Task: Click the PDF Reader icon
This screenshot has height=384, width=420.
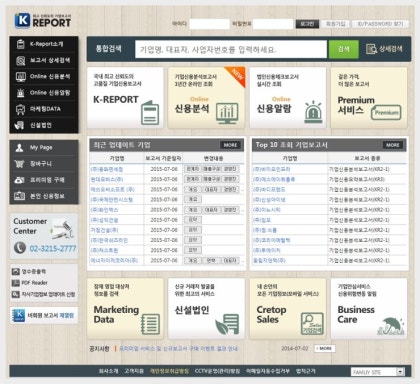Action: click(15, 283)
